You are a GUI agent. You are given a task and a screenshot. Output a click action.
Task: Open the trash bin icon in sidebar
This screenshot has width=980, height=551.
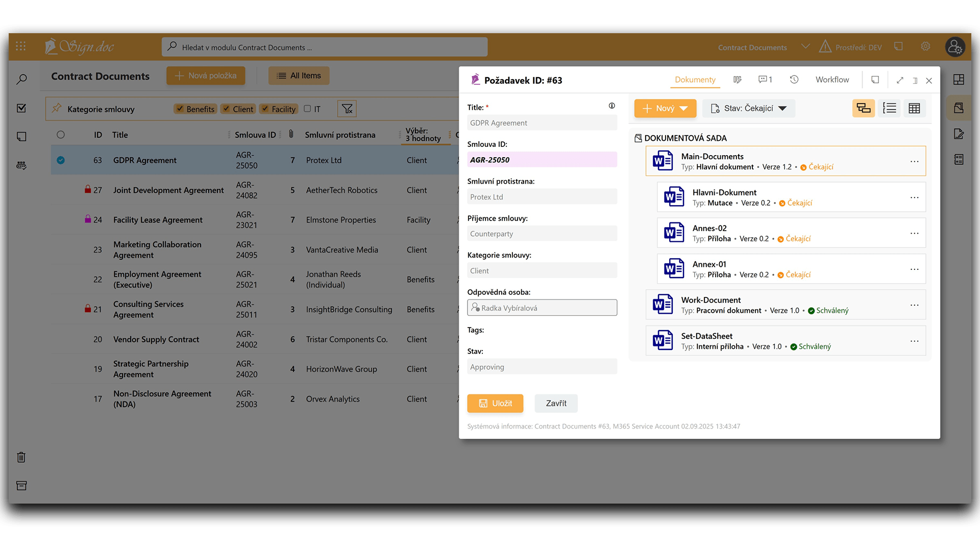click(21, 457)
